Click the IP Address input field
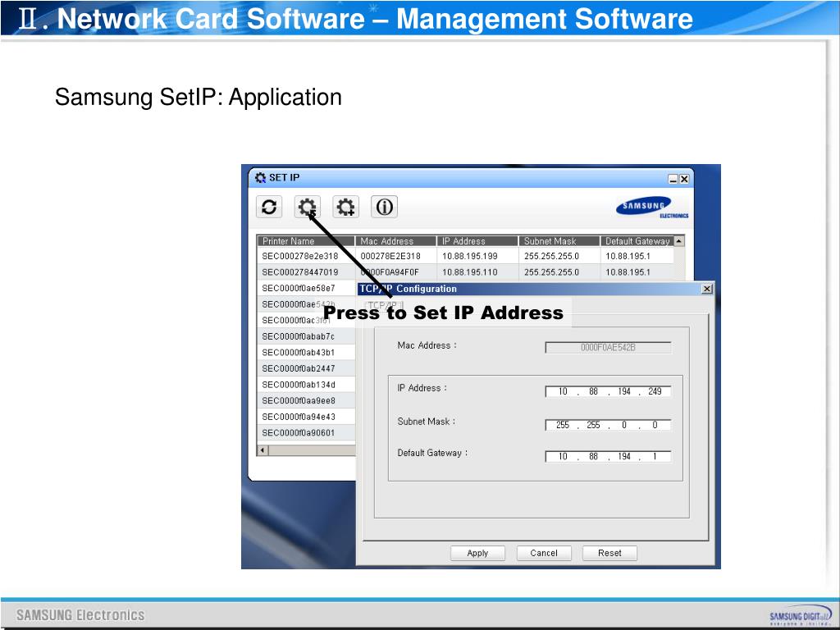Screen dimensions: 840x630 (608, 391)
